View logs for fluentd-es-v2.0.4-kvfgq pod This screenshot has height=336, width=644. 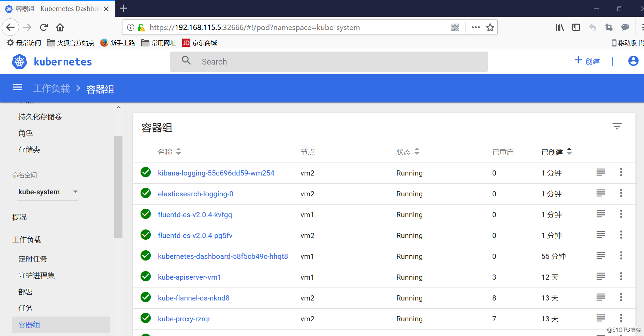coord(601,214)
